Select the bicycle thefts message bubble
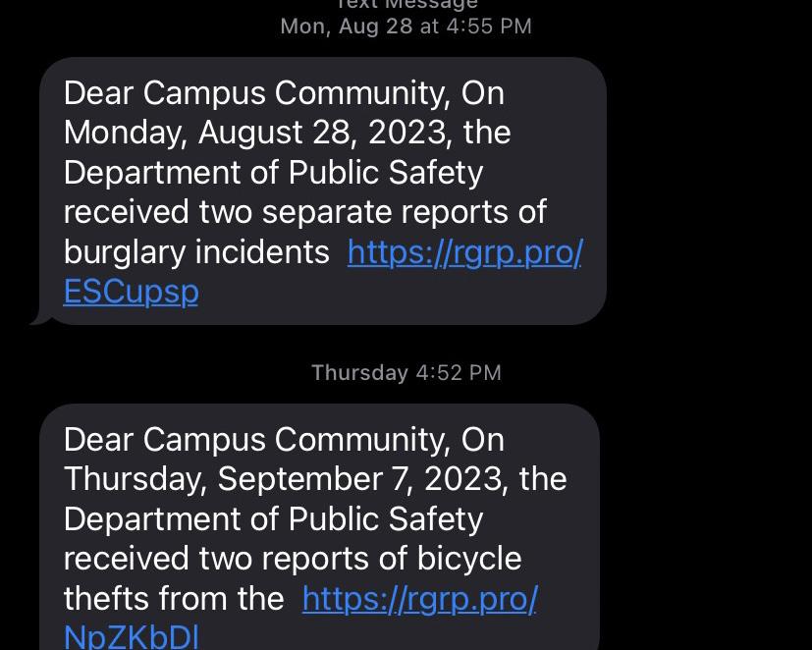This screenshot has height=650, width=812. 319,526
